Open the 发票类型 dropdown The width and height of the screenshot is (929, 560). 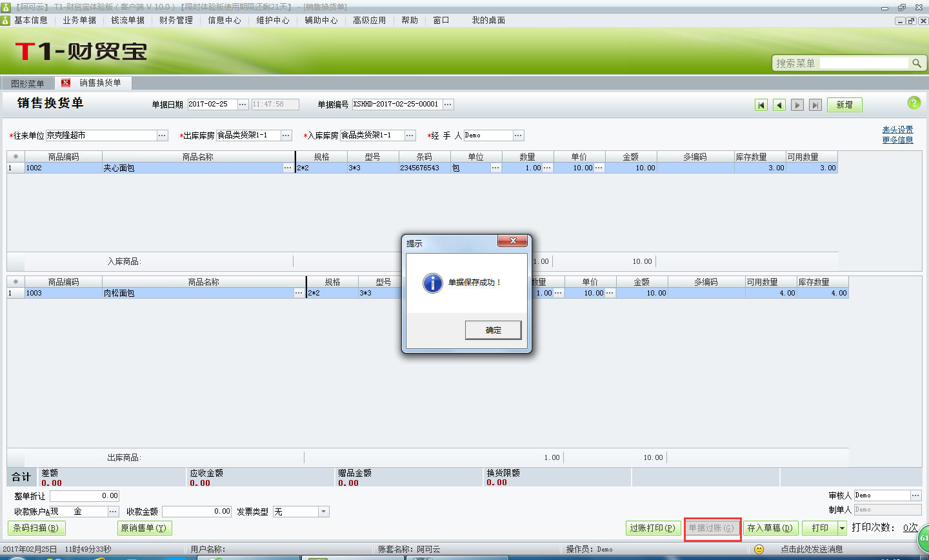[323, 511]
